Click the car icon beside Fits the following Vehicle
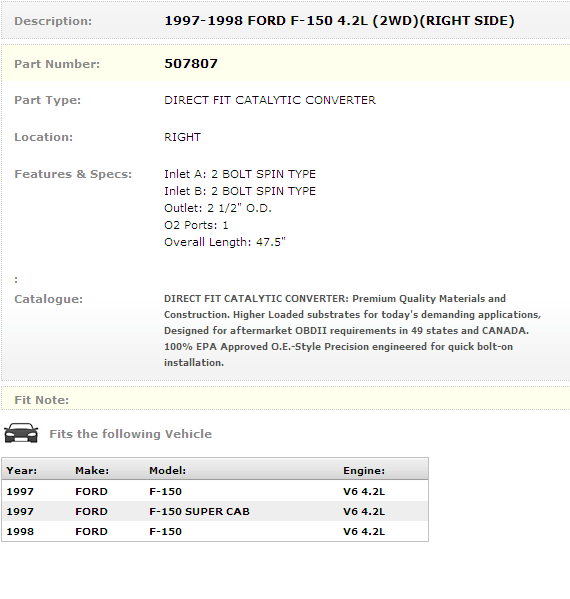 pyautogui.click(x=21, y=433)
